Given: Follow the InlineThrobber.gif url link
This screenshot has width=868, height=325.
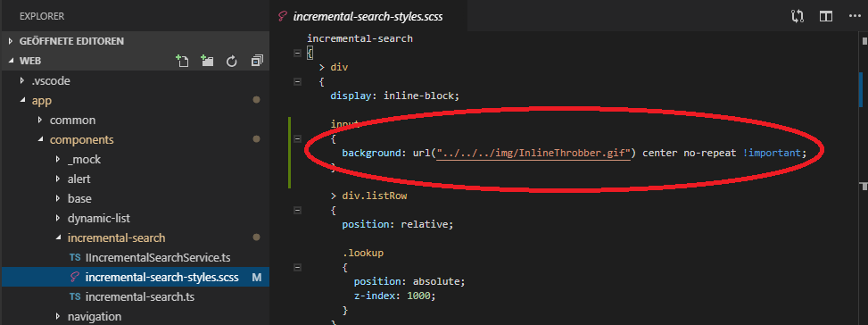Looking at the screenshot, I should [533, 153].
